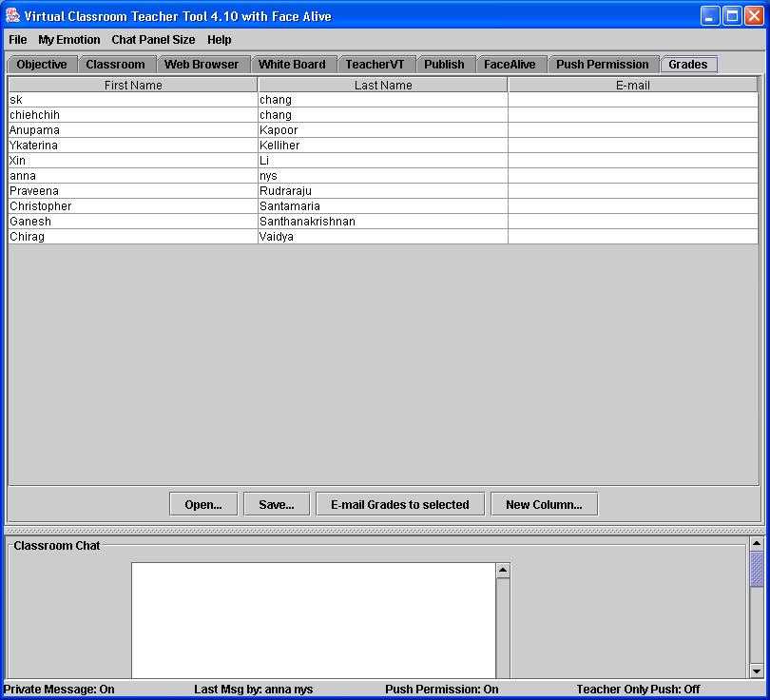The width and height of the screenshot is (770, 700).
Task: Open the File menu
Action: tap(18, 40)
